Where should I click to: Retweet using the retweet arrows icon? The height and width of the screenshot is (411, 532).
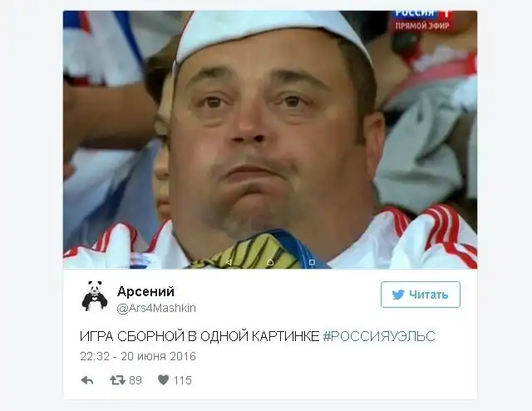tap(117, 380)
